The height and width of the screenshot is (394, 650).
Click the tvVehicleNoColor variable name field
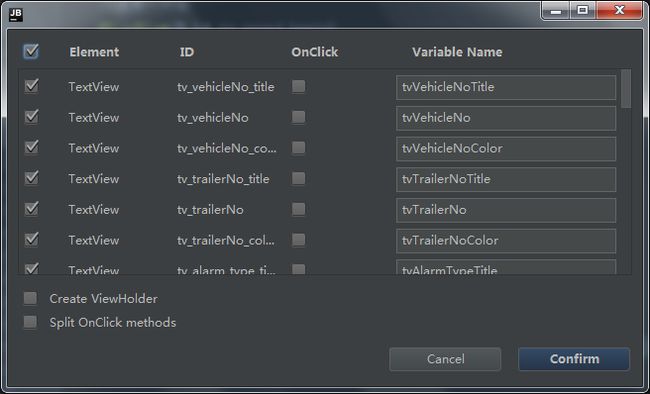(x=506, y=148)
